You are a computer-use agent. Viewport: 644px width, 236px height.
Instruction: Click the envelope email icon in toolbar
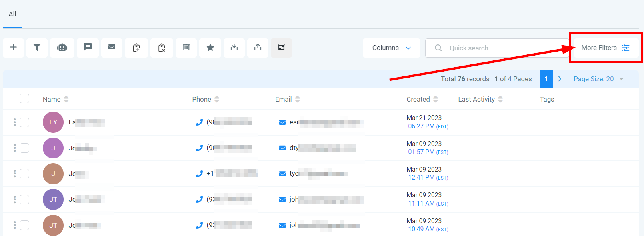[x=112, y=48]
